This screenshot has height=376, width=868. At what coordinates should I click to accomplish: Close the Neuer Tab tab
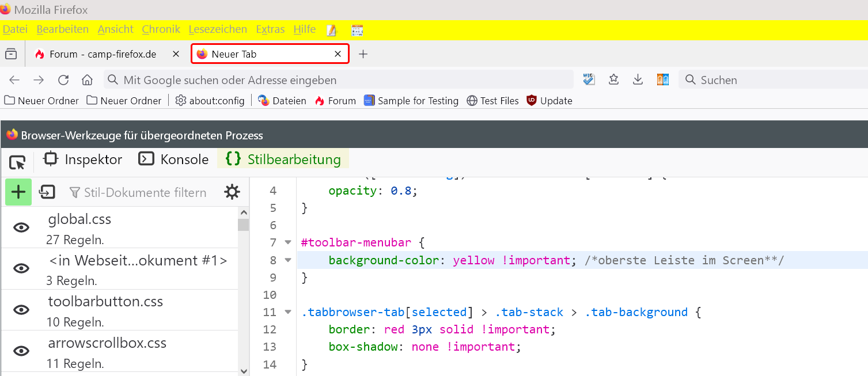[x=338, y=54]
